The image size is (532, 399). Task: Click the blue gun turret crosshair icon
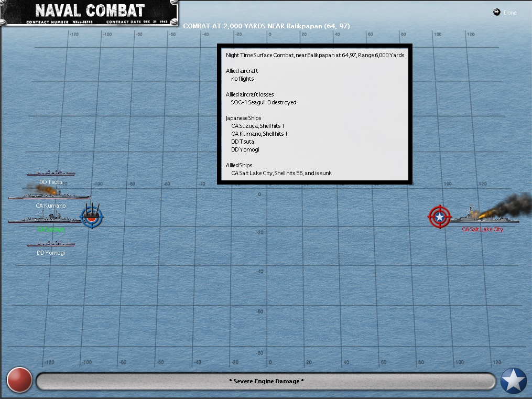click(92, 216)
